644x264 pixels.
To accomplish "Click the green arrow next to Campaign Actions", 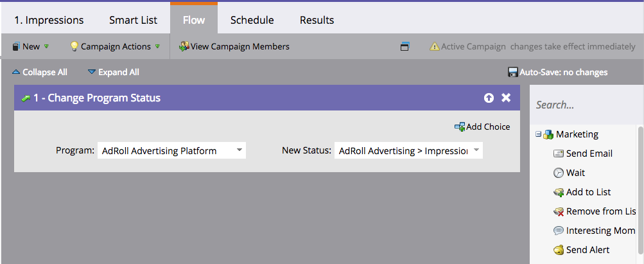I will click(157, 46).
